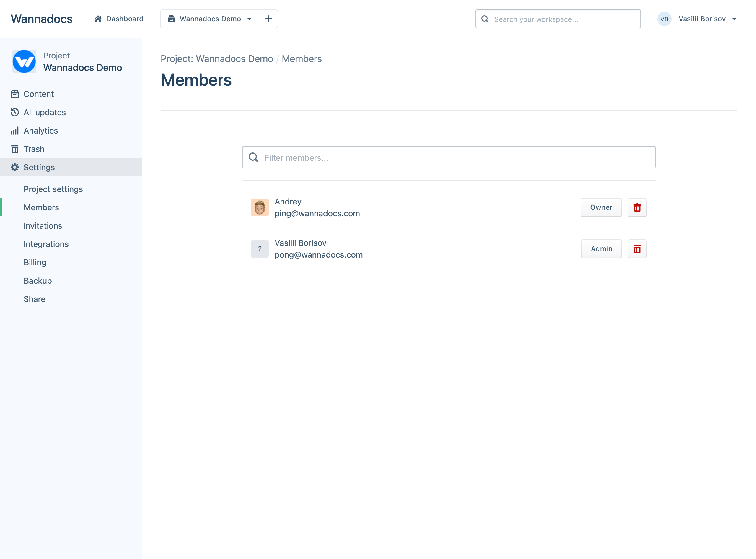Viewport: 756px width, 559px height.
Task: Open the Dashboard link
Action: [119, 19]
